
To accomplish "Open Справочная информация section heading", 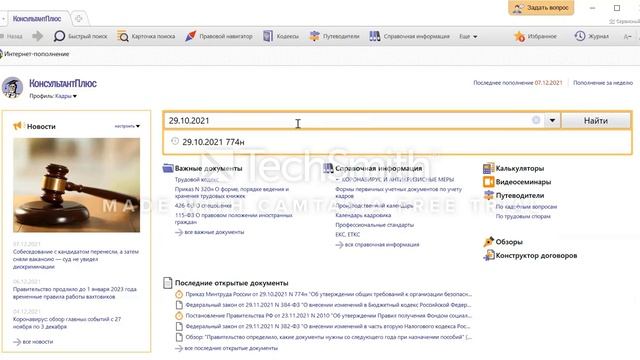I will tap(378, 168).
